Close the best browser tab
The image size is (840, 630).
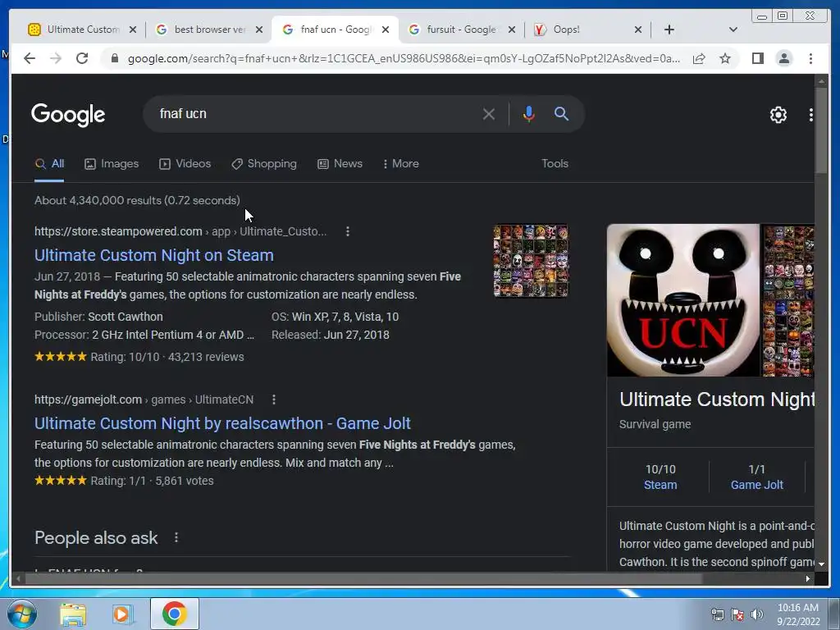[259, 30]
